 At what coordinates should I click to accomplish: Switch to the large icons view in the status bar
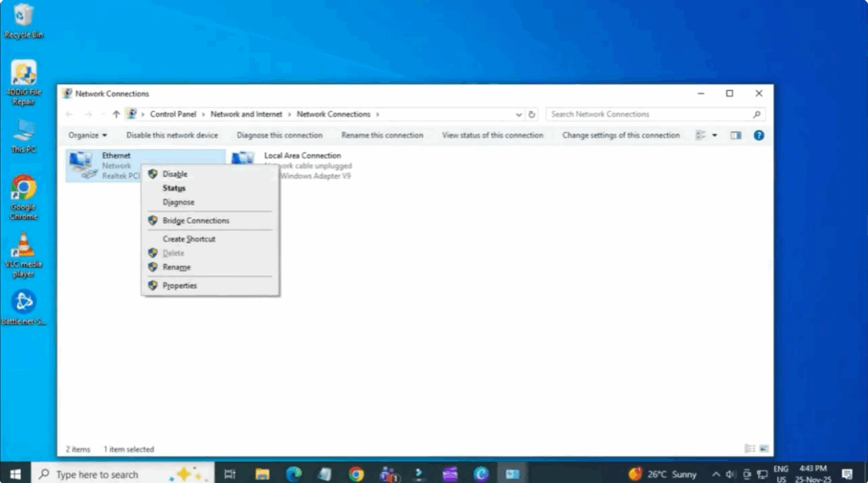pos(764,449)
